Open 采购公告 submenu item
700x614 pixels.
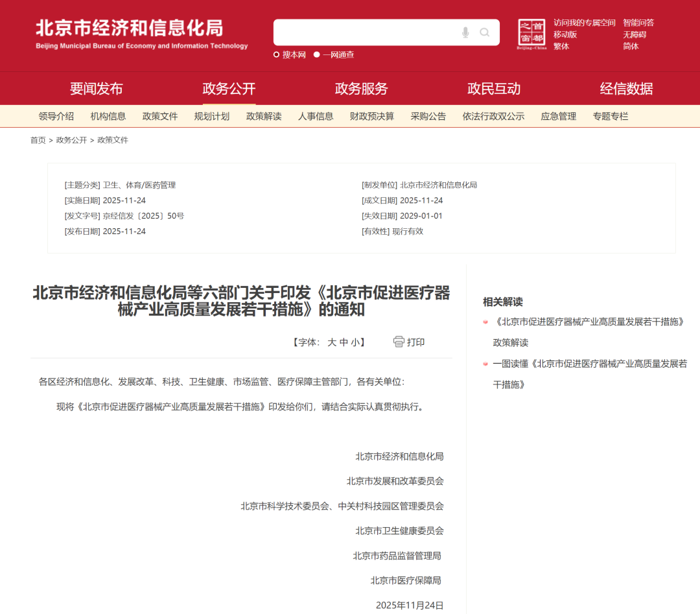428,117
